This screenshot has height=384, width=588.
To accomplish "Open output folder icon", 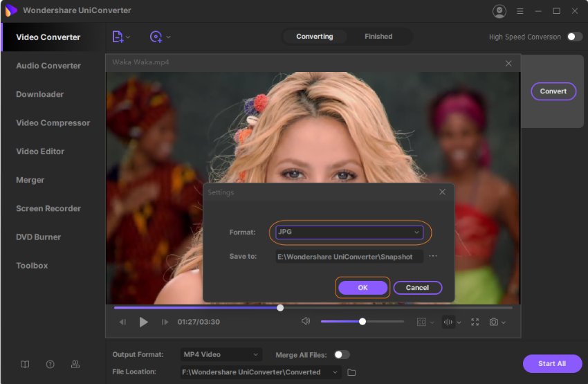I will [x=351, y=372].
